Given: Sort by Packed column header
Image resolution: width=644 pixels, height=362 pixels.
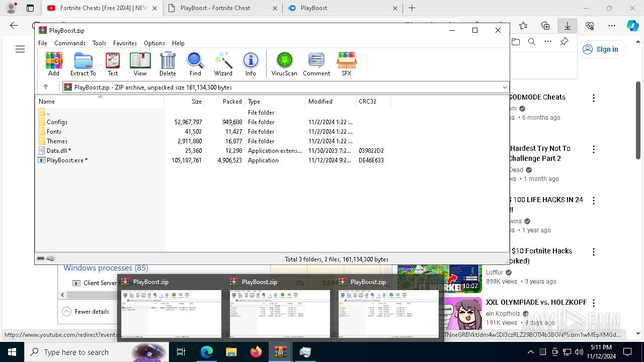Looking at the screenshot, I should tap(224, 102).
